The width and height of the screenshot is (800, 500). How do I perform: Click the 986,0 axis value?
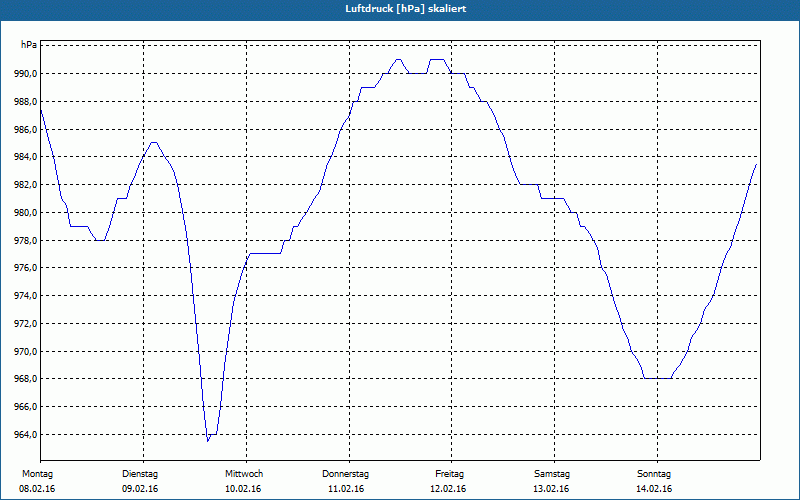pos(26,130)
